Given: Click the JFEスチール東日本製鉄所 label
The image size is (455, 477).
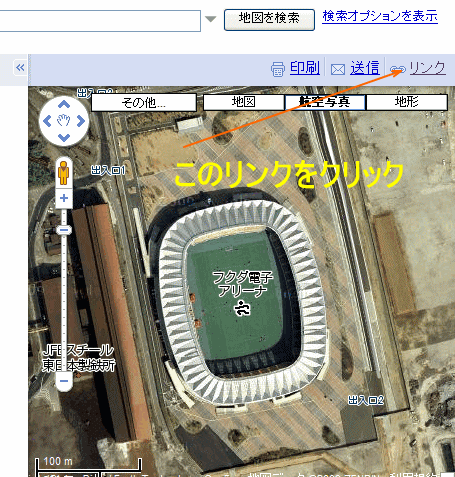Looking at the screenshot, I should [x=79, y=358].
